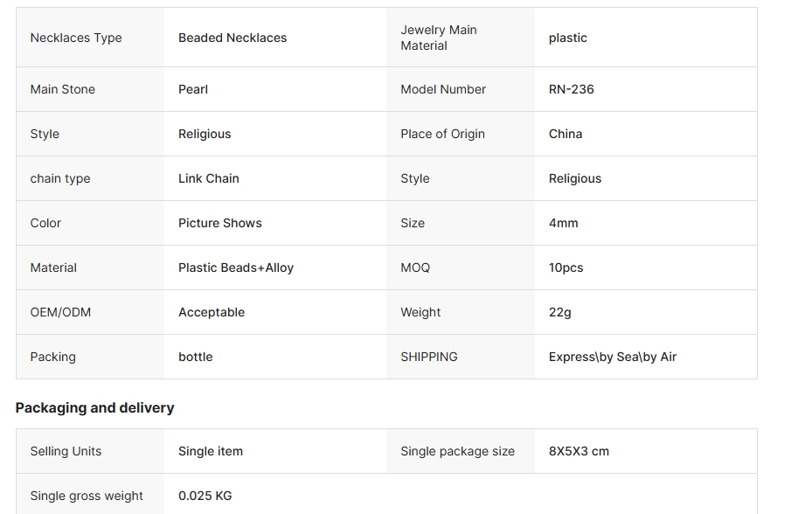The height and width of the screenshot is (514, 812).
Task: Click the "22g" weight value
Action: [560, 312]
